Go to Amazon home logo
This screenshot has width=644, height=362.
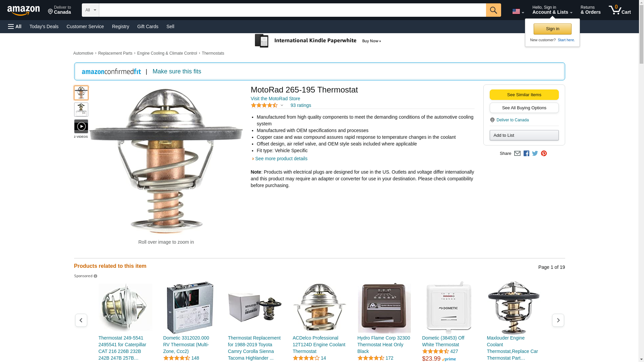pyautogui.click(x=23, y=10)
